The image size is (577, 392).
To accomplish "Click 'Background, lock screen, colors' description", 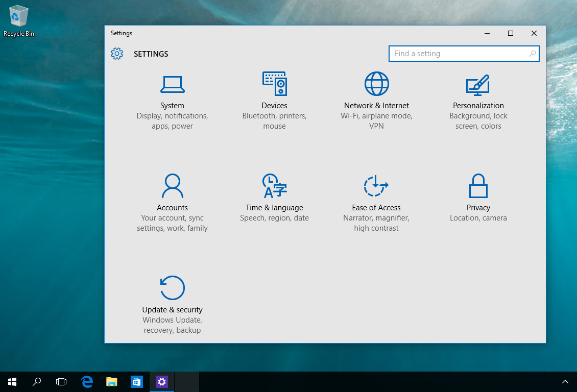I will (478, 121).
